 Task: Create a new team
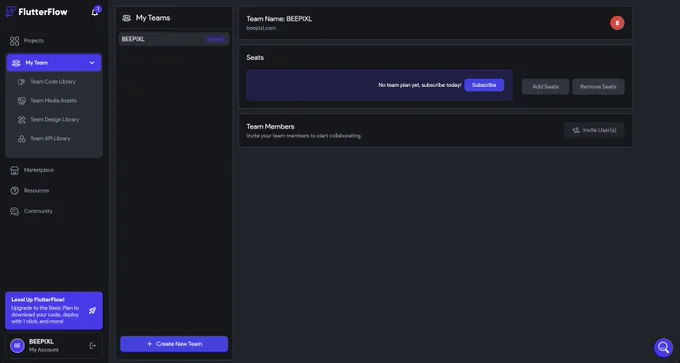pos(174,344)
